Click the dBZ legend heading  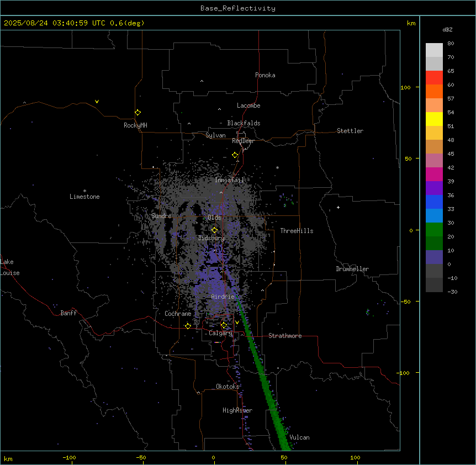click(447, 29)
